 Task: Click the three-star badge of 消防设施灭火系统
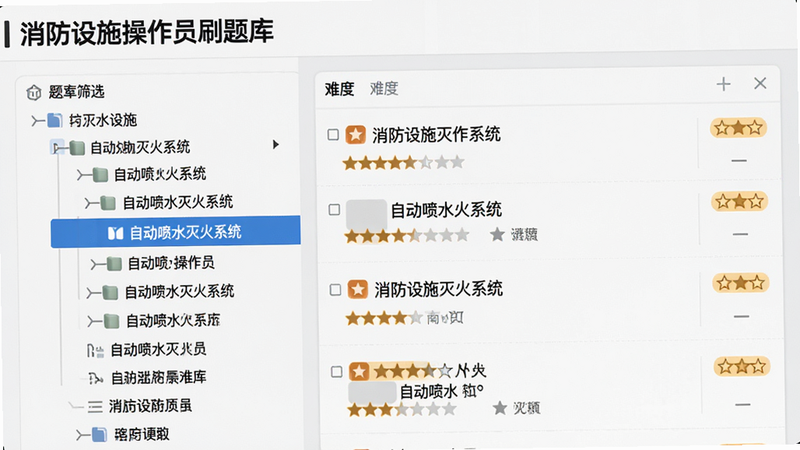tap(741, 283)
